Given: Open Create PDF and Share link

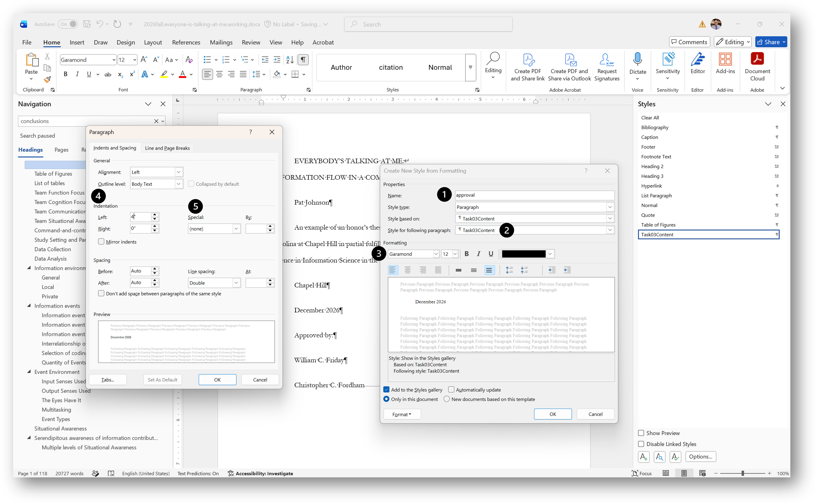Looking at the screenshot, I should [x=528, y=67].
